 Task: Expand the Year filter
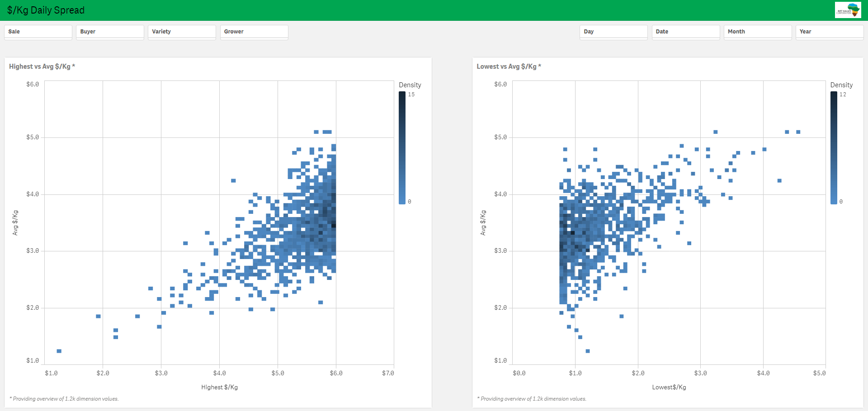tap(829, 32)
